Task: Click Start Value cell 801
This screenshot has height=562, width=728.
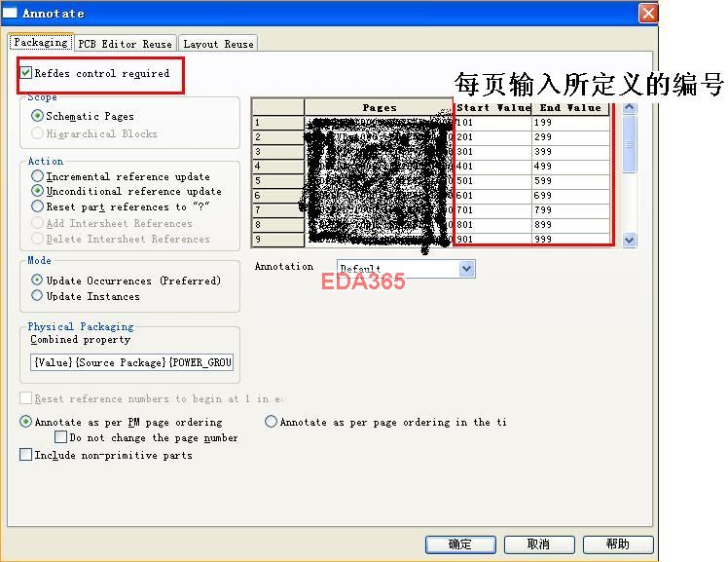Action: [x=493, y=224]
